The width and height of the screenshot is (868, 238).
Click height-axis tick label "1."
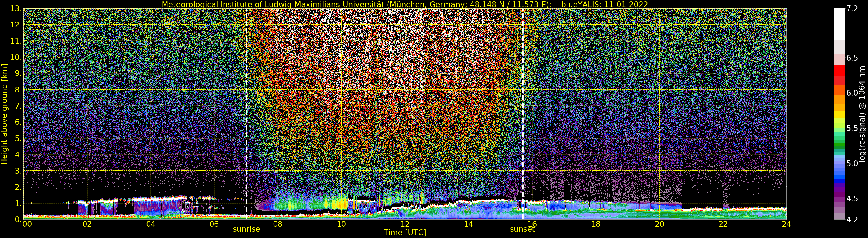pyautogui.click(x=18, y=203)
